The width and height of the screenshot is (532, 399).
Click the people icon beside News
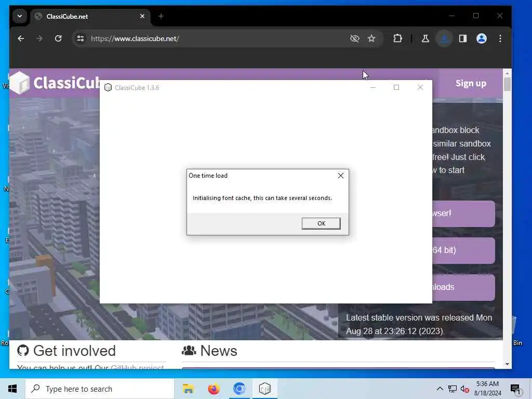tap(189, 351)
